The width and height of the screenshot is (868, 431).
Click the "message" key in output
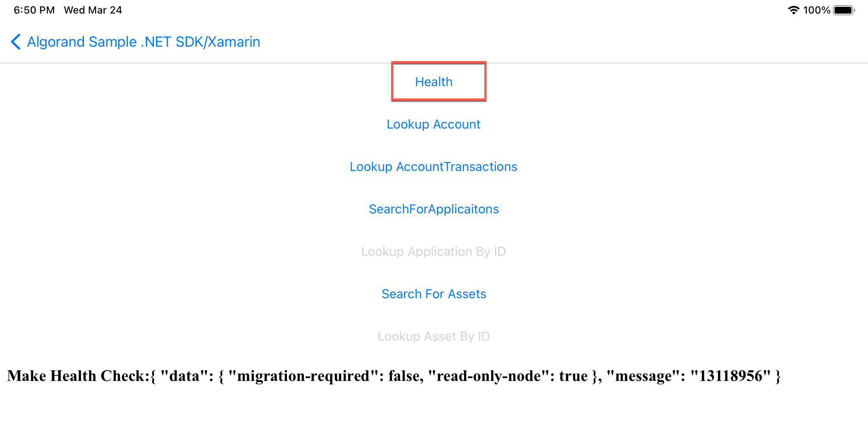[x=643, y=376]
